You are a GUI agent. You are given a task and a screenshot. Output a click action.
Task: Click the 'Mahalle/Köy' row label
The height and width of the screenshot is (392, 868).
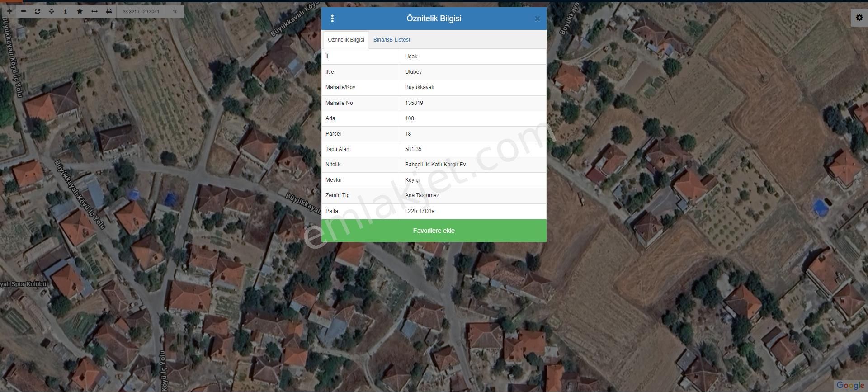point(340,87)
